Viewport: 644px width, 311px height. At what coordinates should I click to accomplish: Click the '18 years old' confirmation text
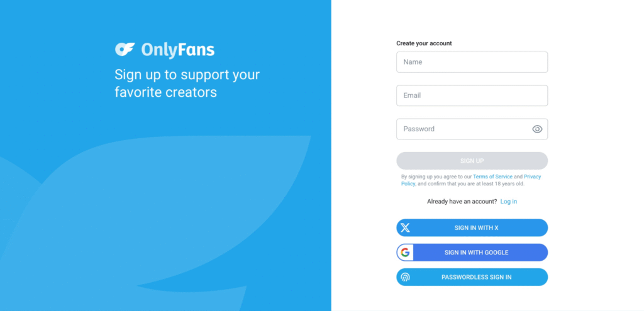[508, 184]
